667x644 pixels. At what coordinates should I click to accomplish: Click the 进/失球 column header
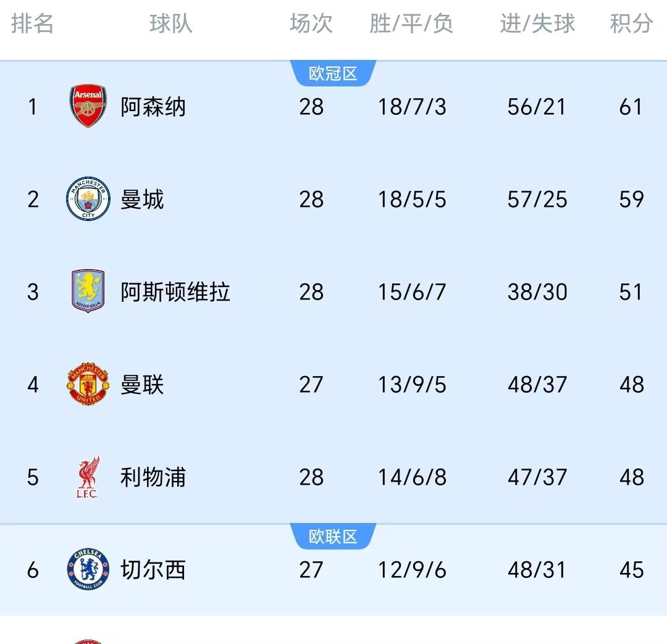point(537,23)
